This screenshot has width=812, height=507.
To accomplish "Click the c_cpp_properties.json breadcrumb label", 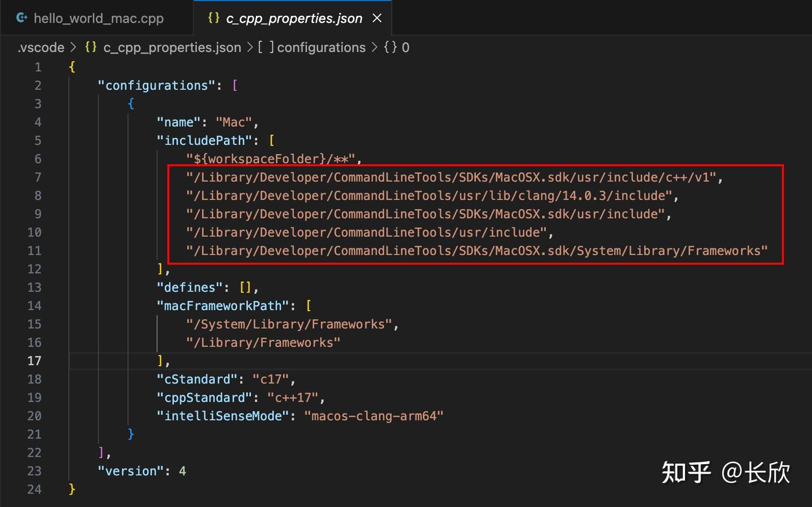I will click(x=172, y=47).
